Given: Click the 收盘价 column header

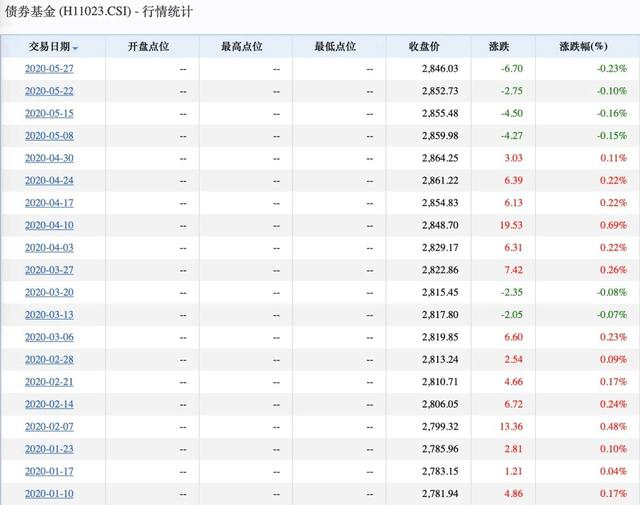Looking at the screenshot, I should tap(424, 47).
